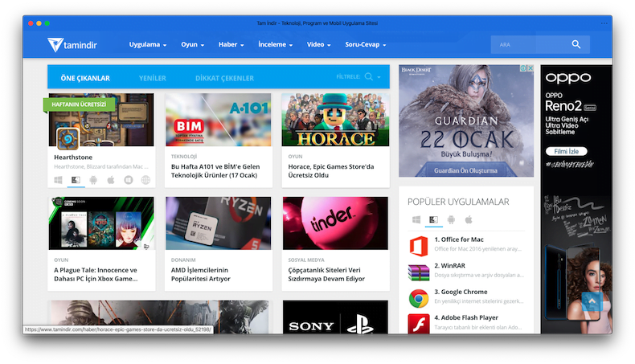Viewport: 635px width, 364px height.
Task: Close the Guardian ad banner
Action: [x=530, y=68]
